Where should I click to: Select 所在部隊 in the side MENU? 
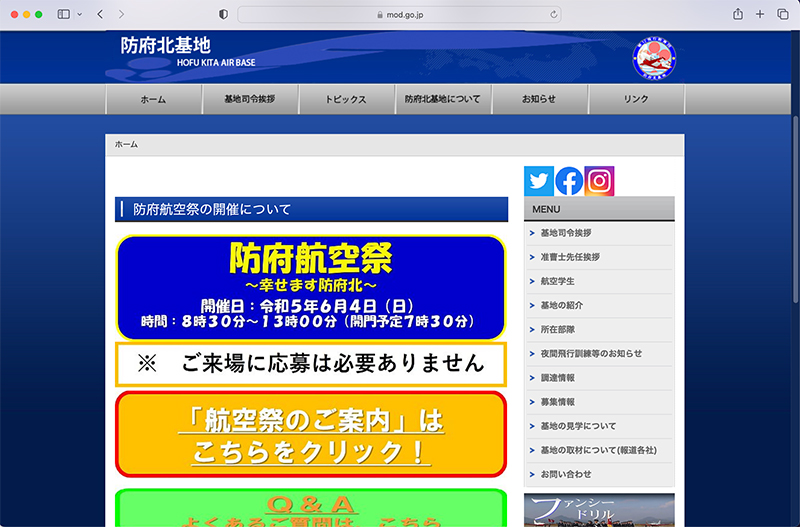coord(599,330)
